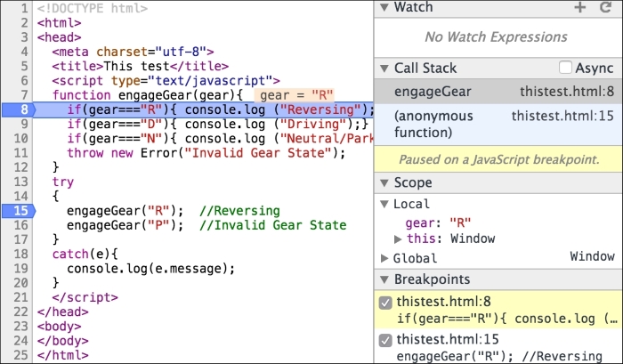Uncheck the thistest.html:8 breakpoint checkbox
This screenshot has height=364, width=623.
tap(385, 303)
